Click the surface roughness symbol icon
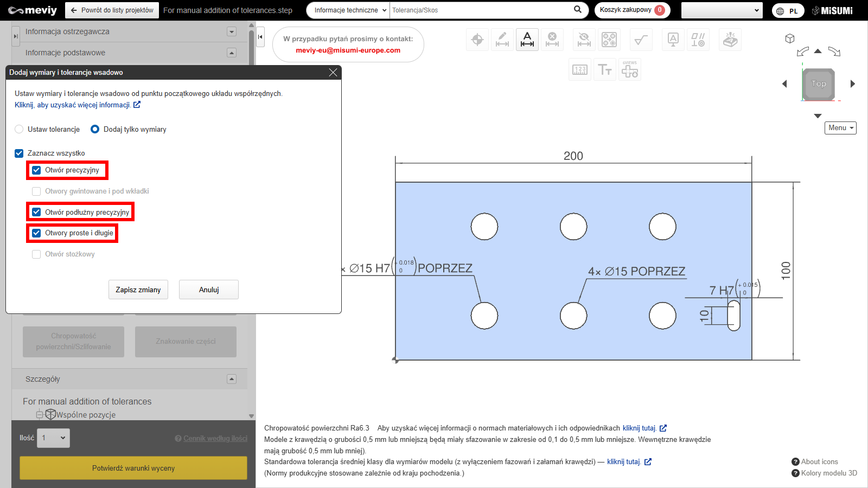The height and width of the screenshot is (488, 868). click(x=641, y=40)
